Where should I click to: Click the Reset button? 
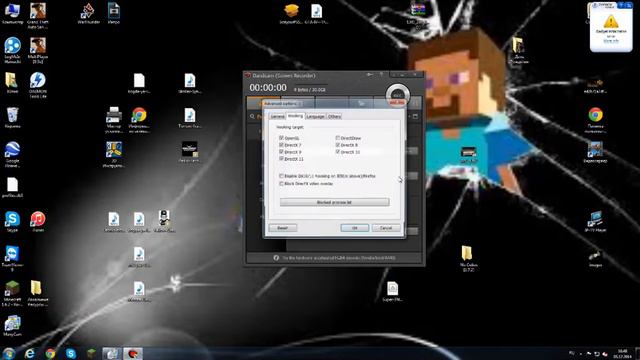click(282, 228)
